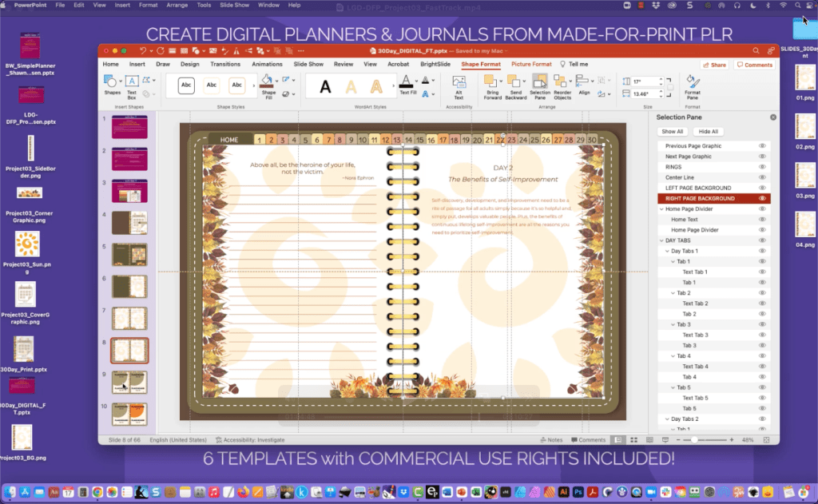Open the Selection Pane from the ribbon
818x504 pixels.
541,82
